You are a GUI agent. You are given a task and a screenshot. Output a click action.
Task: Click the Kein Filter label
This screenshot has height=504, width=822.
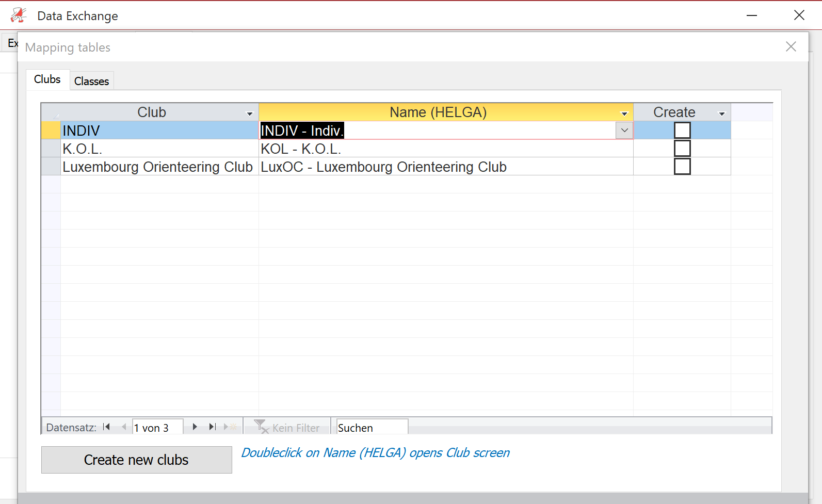[296, 428]
